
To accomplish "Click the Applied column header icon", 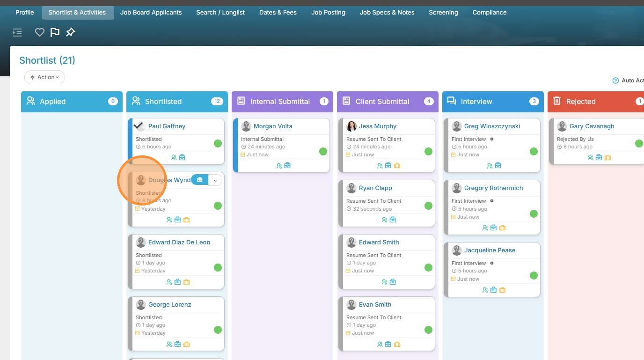I will point(31,101).
